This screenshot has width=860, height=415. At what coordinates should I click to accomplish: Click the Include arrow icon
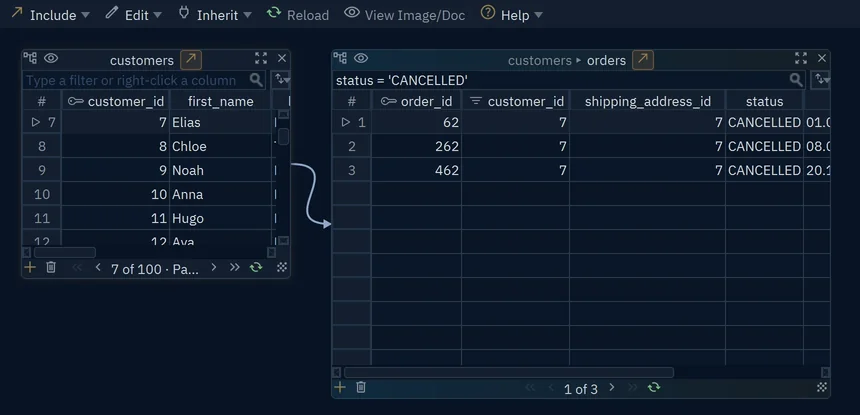[17, 13]
